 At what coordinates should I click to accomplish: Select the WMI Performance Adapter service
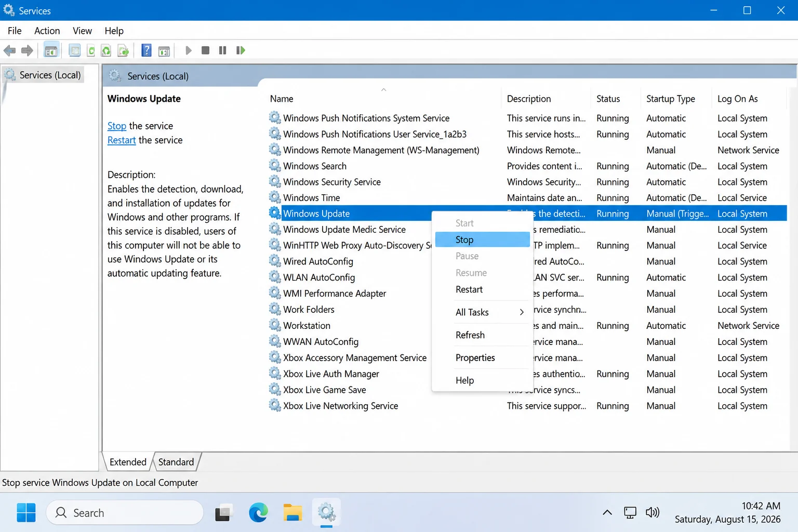[335, 293]
